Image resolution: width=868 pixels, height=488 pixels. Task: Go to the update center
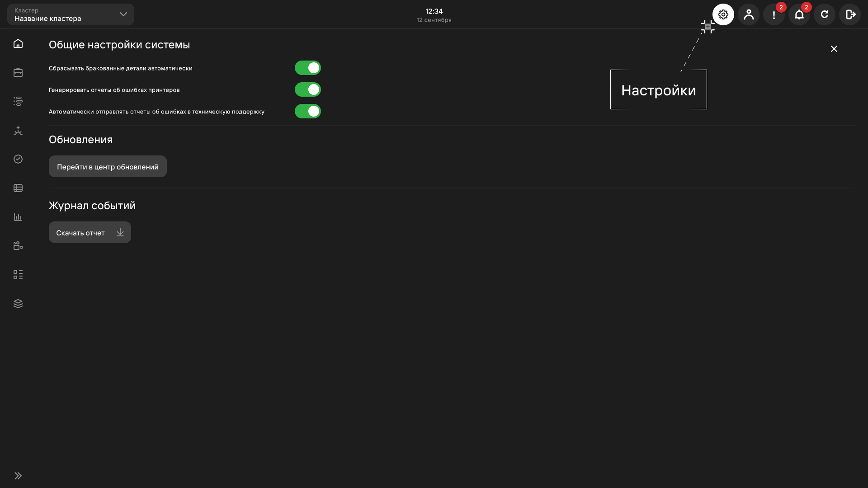pos(108,166)
